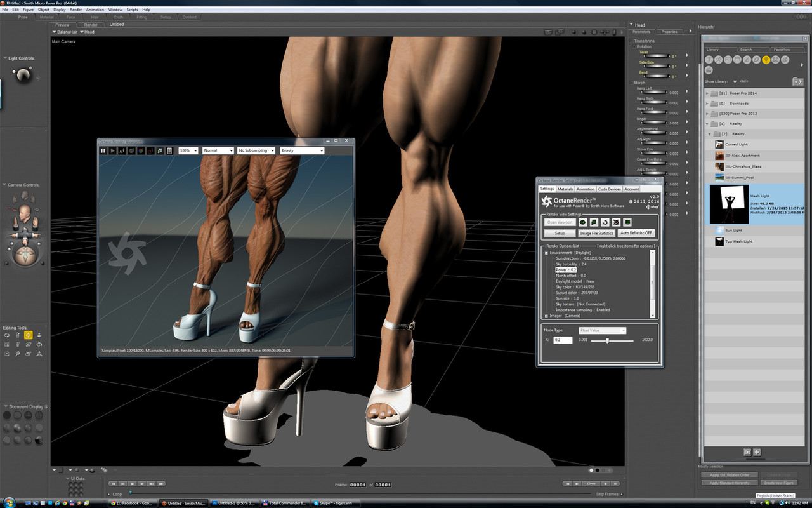The width and height of the screenshot is (812, 508).
Task: Open the Node Type Float Value dropdown
Action: pyautogui.click(x=602, y=330)
